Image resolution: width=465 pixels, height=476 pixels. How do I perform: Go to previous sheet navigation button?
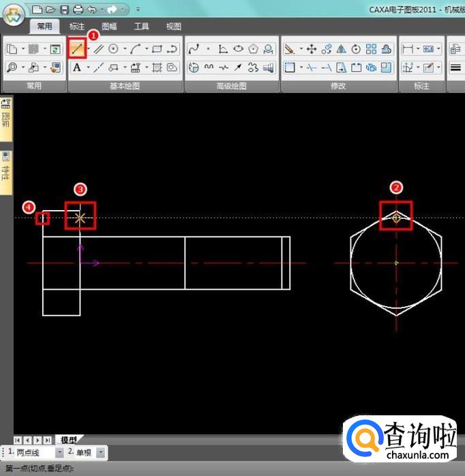(28, 440)
